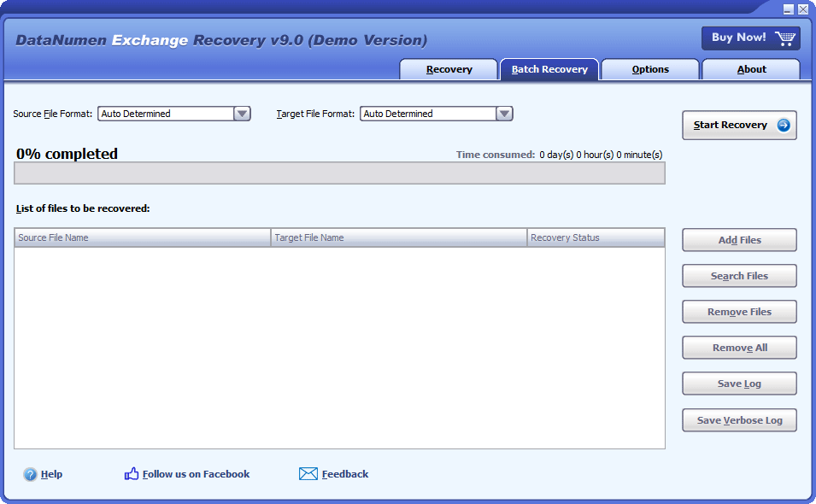The width and height of the screenshot is (816, 504).
Task: Click the '0 day(s) 0 hour(s) 0 minute(s)' value
Action: (x=601, y=155)
